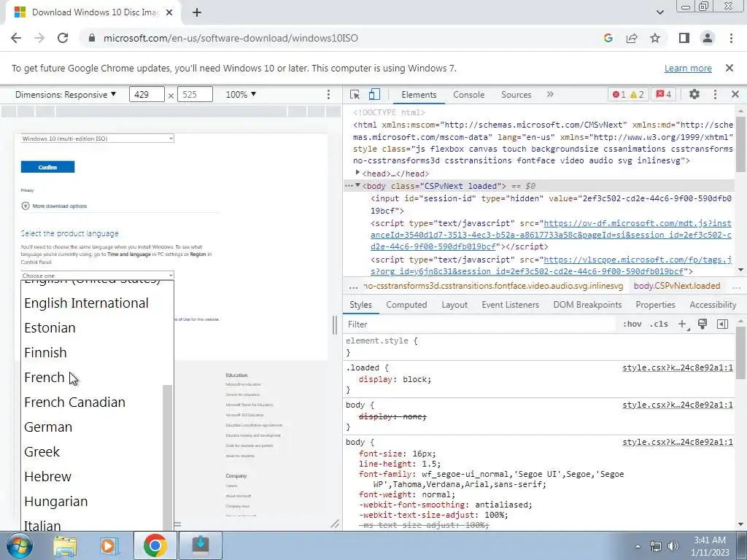Click the Google search icon in the address bar

coord(608,38)
